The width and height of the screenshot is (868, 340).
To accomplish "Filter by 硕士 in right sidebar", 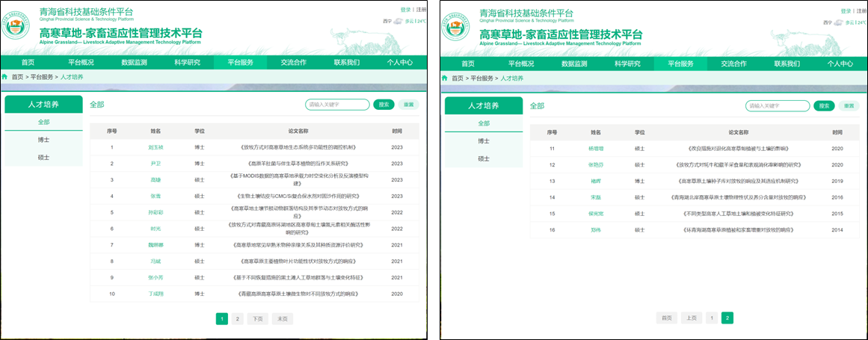I will 484,158.
